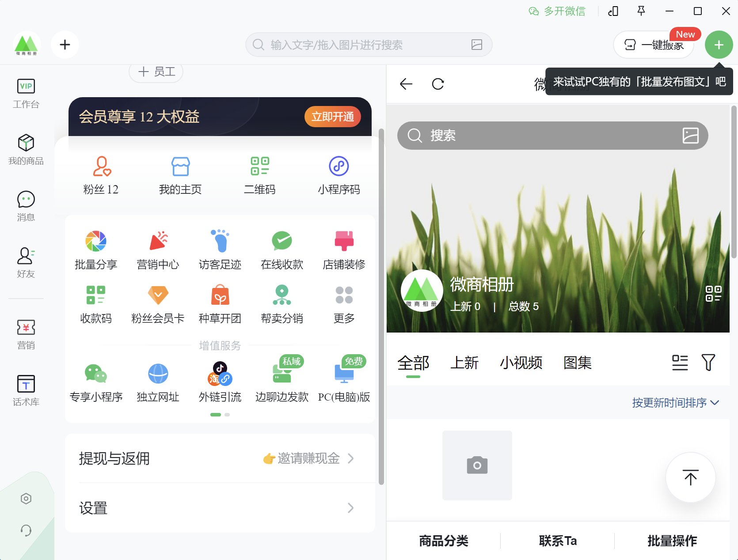Image resolution: width=738 pixels, height=560 pixels.
Task: Open the hexagon settings icon in the sidebar
Action: tap(26, 499)
